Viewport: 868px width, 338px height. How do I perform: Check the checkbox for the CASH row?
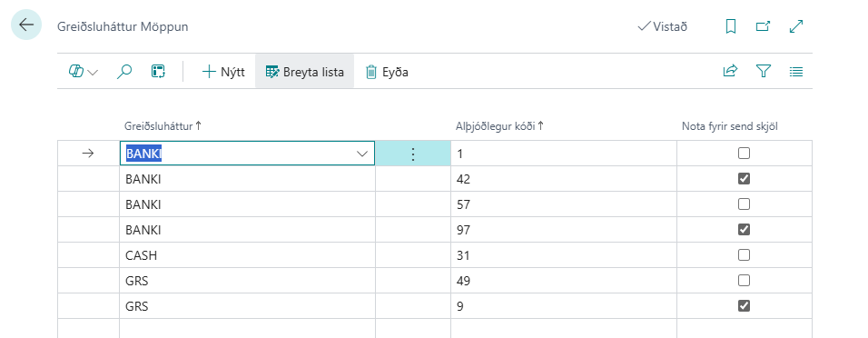pyautogui.click(x=744, y=254)
